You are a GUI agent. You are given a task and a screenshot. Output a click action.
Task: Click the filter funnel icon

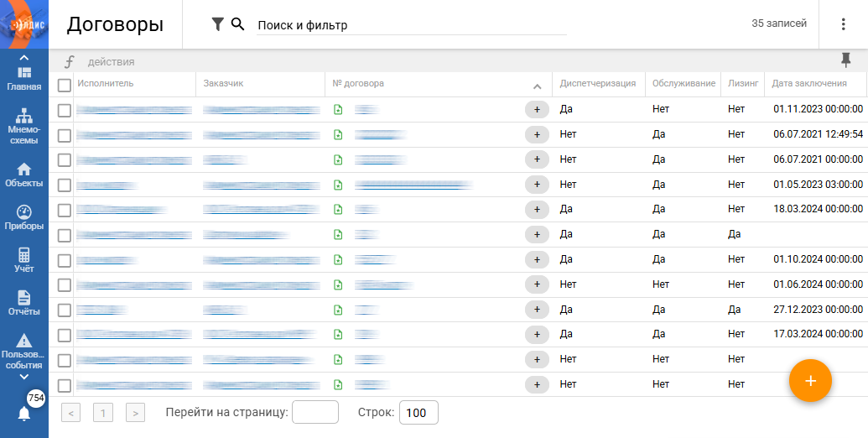point(217,23)
